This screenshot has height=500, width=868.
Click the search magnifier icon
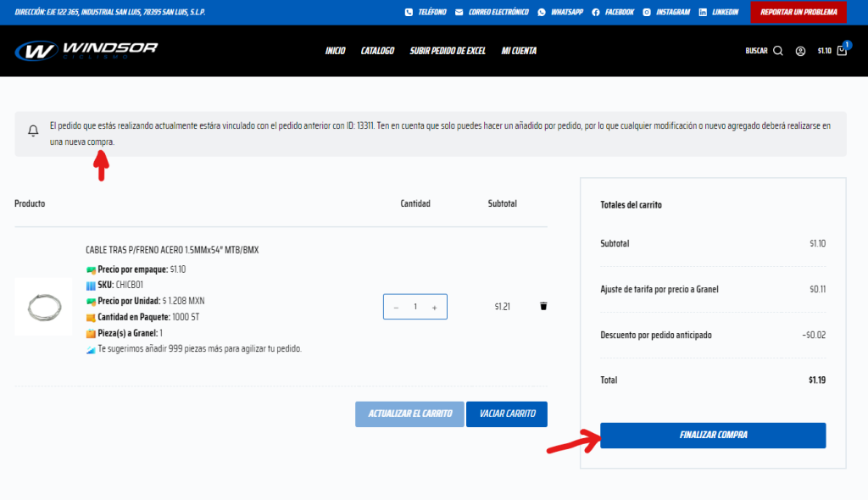click(778, 51)
